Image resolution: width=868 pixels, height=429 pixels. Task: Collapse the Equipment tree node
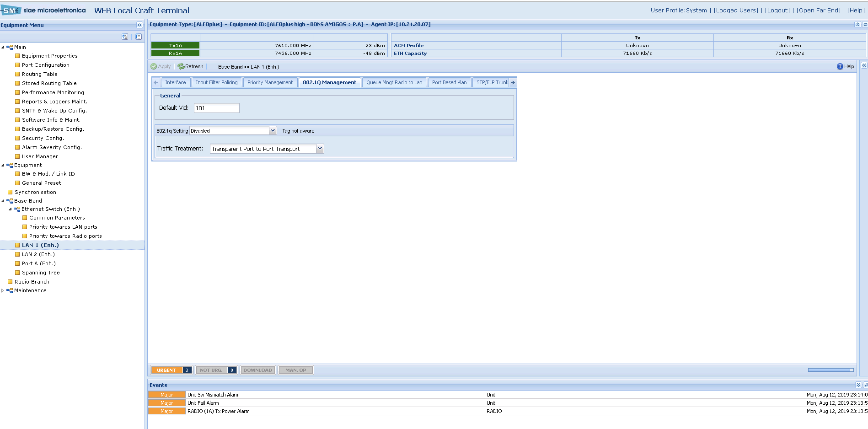point(3,165)
